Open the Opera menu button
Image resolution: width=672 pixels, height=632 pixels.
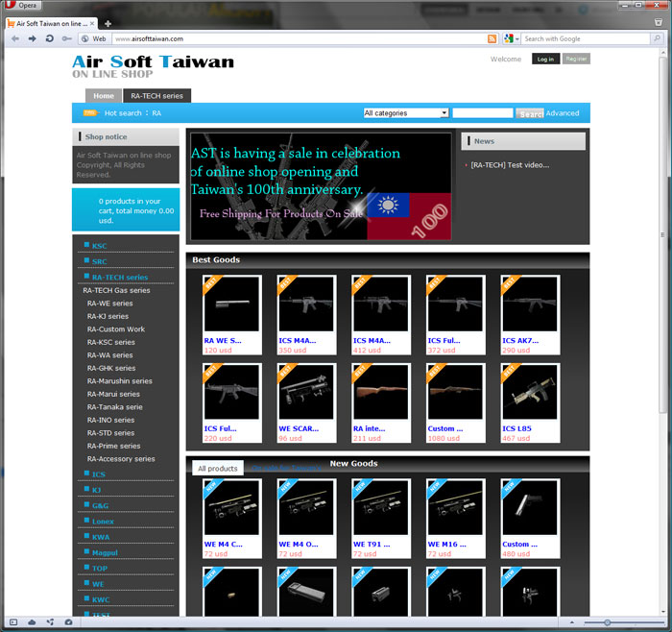tap(22, 5)
